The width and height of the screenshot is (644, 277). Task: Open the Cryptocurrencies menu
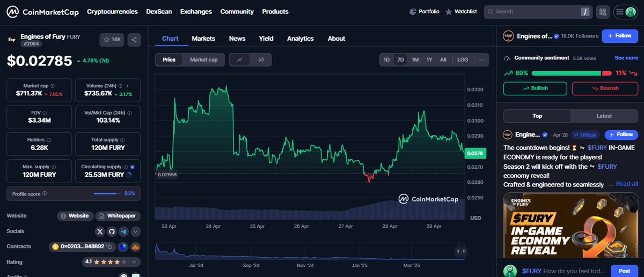coord(112,11)
